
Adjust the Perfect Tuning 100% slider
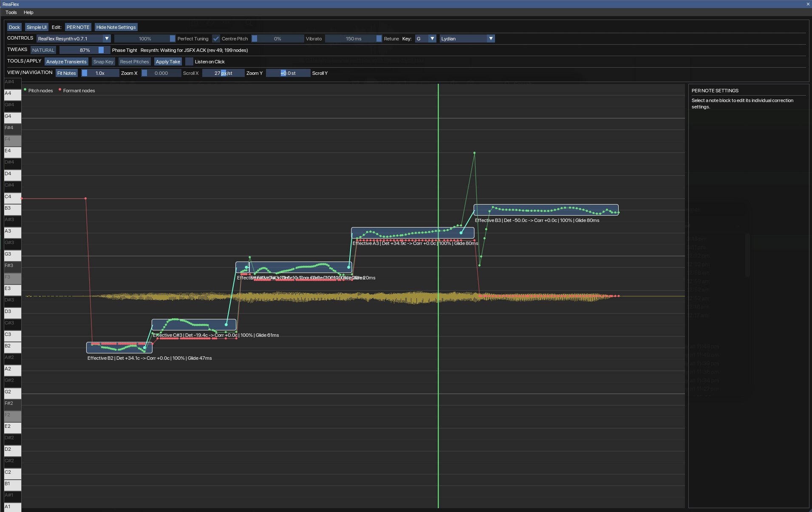coord(145,39)
